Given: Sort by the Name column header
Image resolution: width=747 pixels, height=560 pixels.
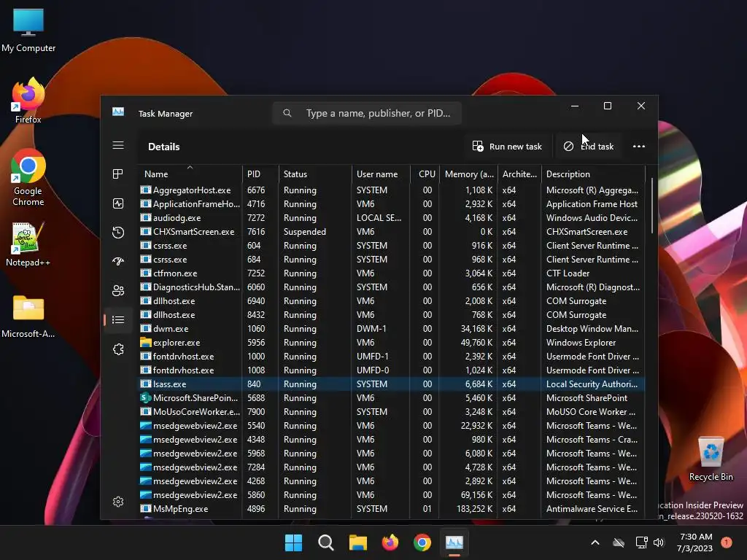Looking at the screenshot, I should point(190,174).
